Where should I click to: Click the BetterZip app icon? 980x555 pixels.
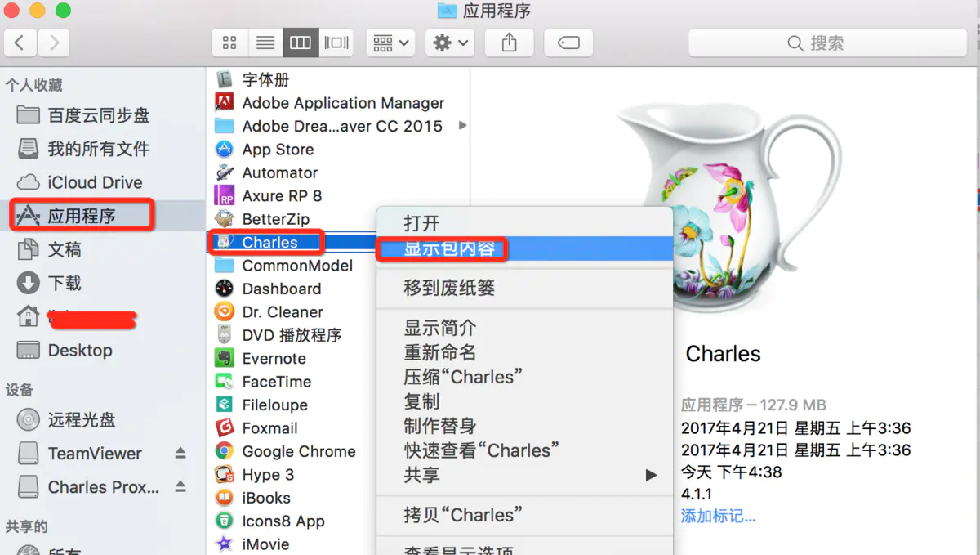point(224,219)
